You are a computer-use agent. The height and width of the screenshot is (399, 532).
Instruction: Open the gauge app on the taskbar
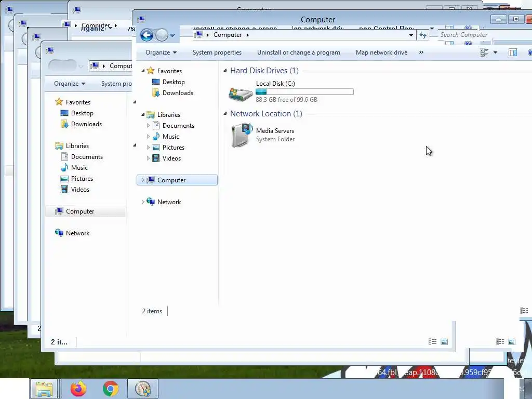(x=142, y=389)
